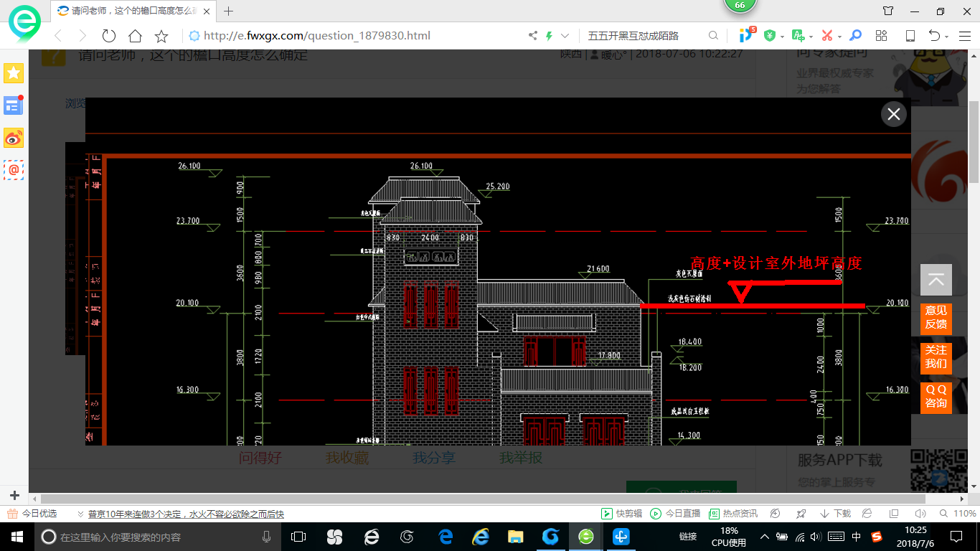Click the orange 意见反馈 button
980x551 pixels.
[936, 318]
